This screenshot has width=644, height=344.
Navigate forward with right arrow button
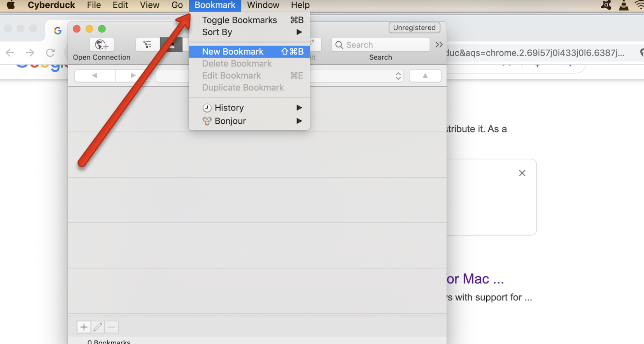click(x=133, y=76)
